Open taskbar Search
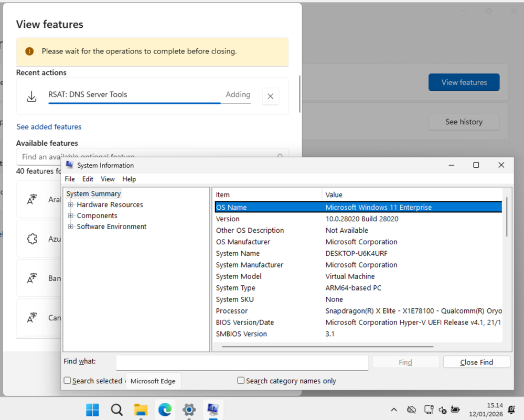 pos(116,410)
